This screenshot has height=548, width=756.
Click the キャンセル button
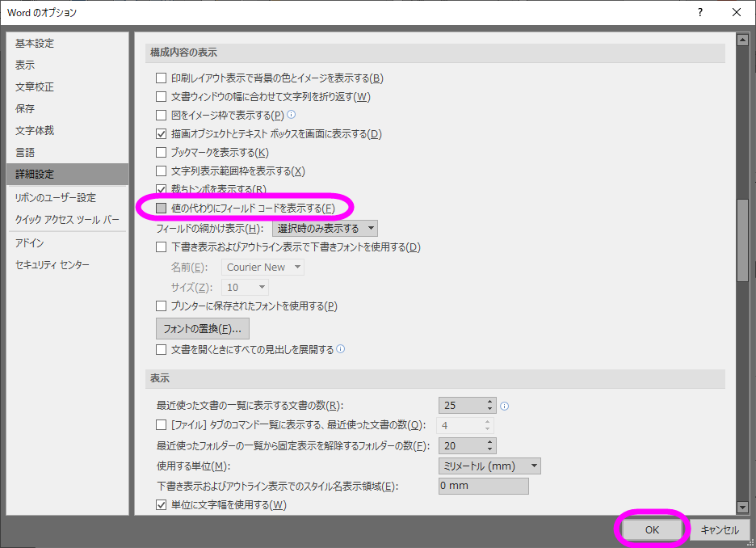pyautogui.click(x=720, y=529)
